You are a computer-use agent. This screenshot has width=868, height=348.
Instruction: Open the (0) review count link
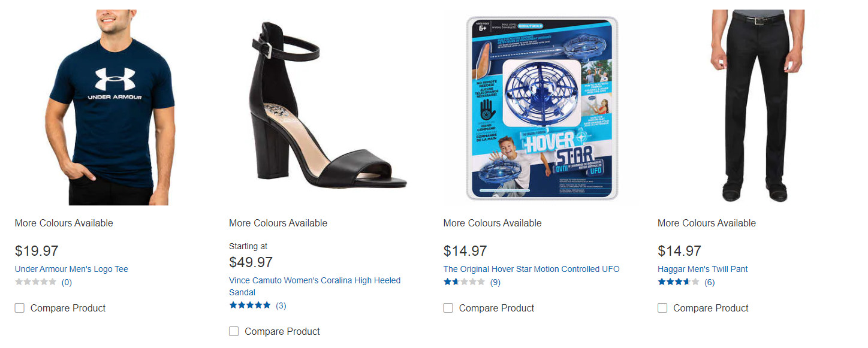click(x=67, y=282)
